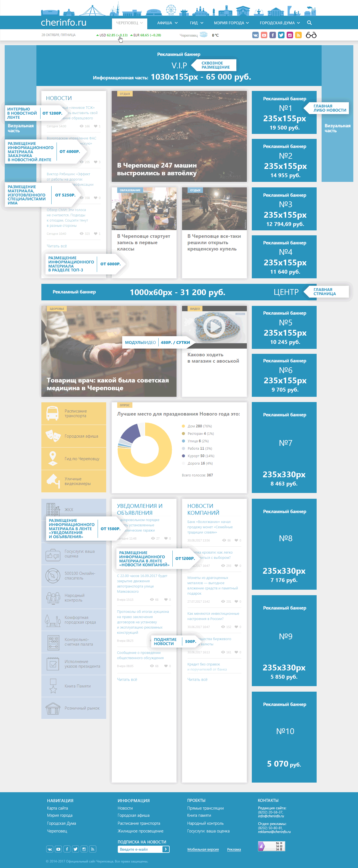Open Instagram icon in header bar
The image size is (358, 868).
pyautogui.click(x=290, y=35)
